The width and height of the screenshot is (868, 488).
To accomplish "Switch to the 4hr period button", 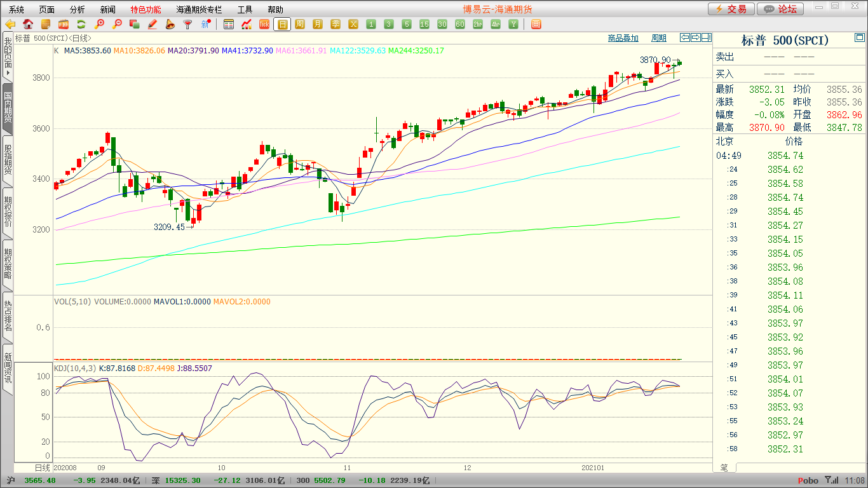I will pyautogui.click(x=496, y=24).
